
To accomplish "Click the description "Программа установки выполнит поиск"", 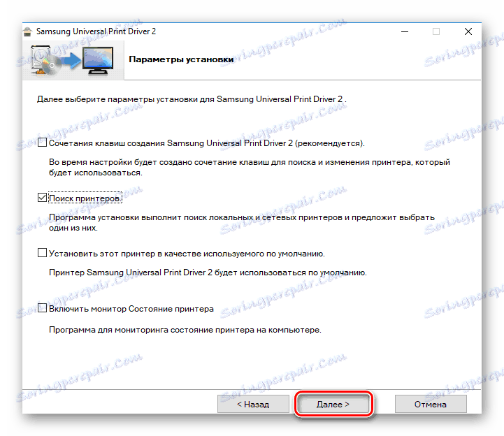I will [242, 223].
